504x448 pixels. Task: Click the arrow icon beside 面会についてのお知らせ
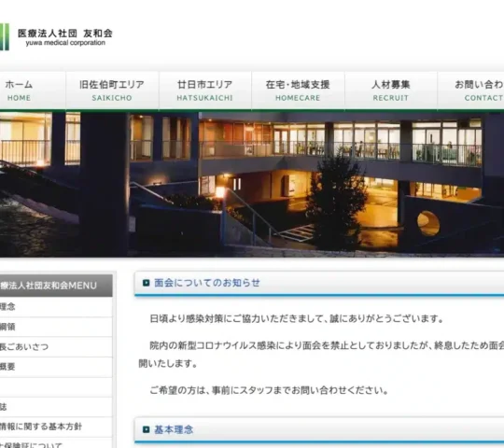[x=146, y=283]
